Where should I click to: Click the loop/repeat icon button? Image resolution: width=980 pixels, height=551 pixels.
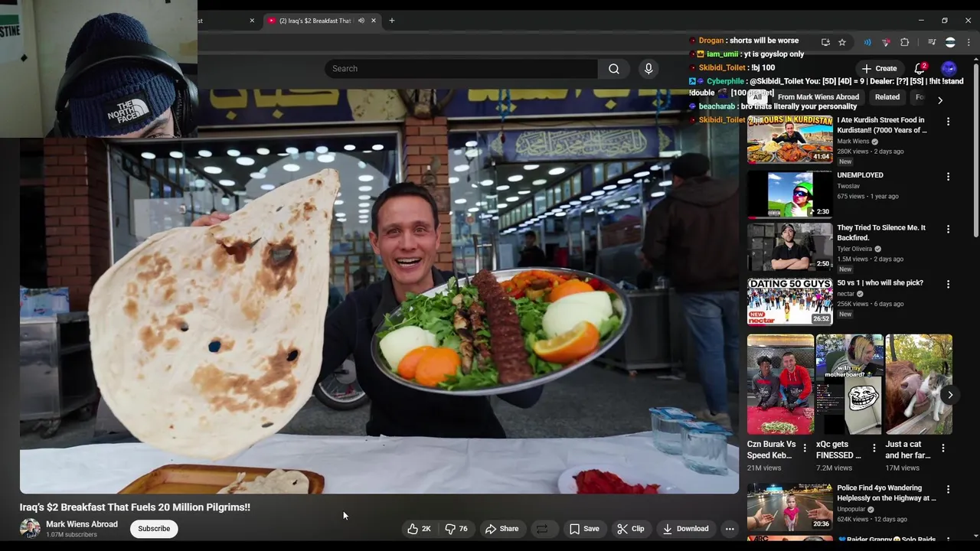tap(542, 529)
